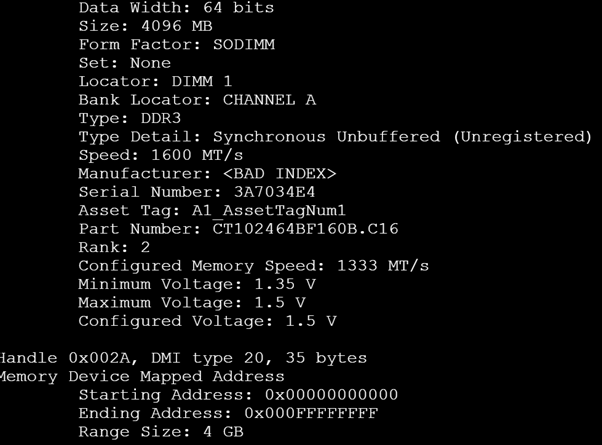This screenshot has height=445, width=602.
Task: Click the Rank 2 line
Action: (x=114, y=247)
